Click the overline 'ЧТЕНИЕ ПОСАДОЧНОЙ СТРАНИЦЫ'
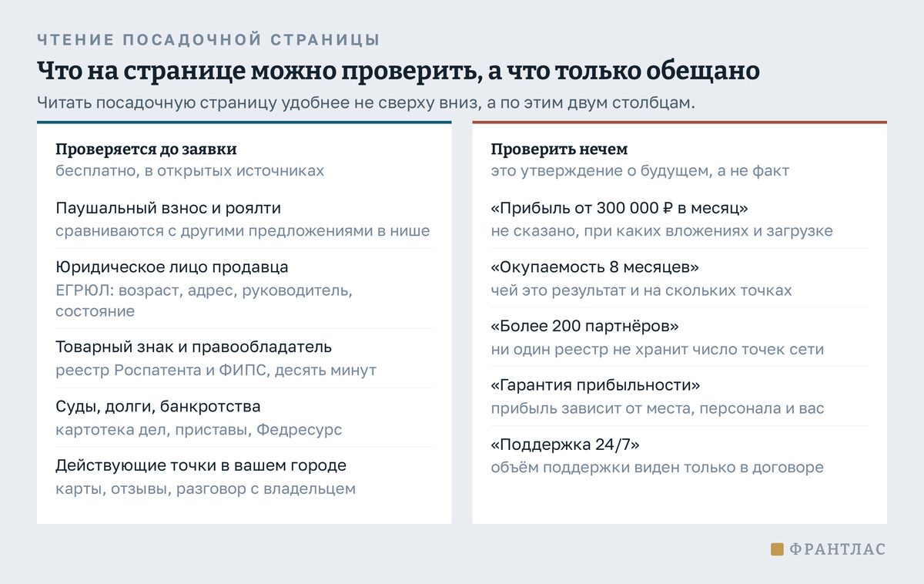The width and height of the screenshot is (924, 584). click(x=208, y=39)
